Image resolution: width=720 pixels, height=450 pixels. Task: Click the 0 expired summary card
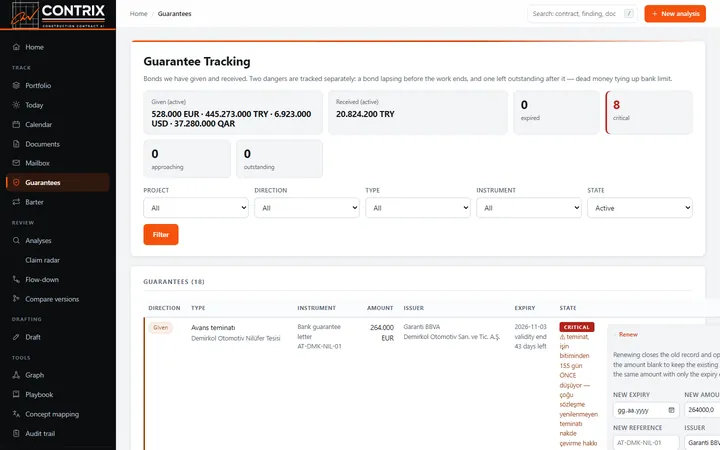click(557, 112)
